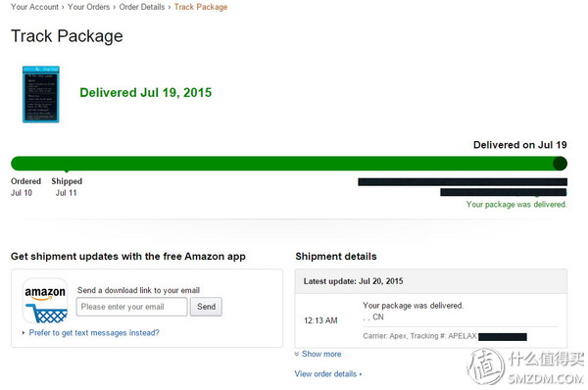Expand 'Prefer to get text messages instead?'

(94, 332)
